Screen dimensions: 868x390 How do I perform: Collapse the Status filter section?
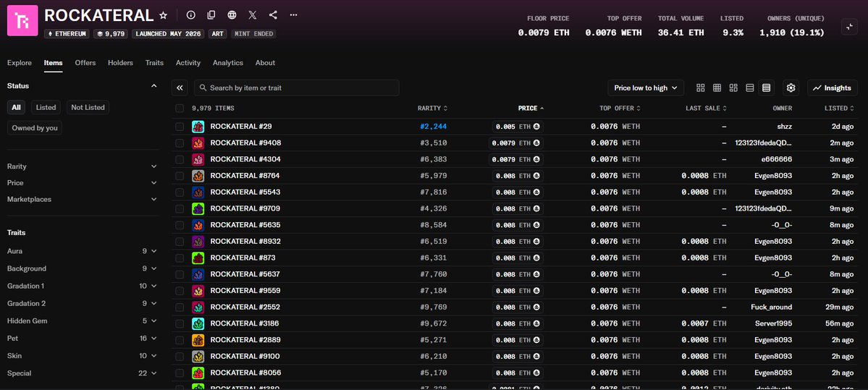point(154,86)
